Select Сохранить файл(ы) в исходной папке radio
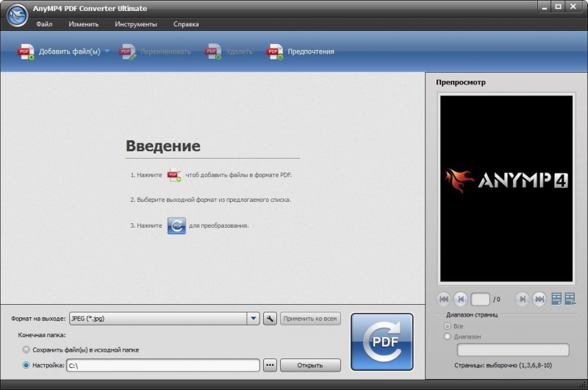 (x=26, y=350)
